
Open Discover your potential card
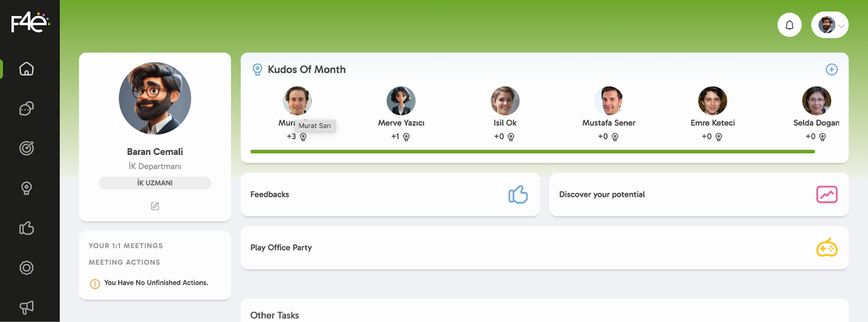pos(698,194)
